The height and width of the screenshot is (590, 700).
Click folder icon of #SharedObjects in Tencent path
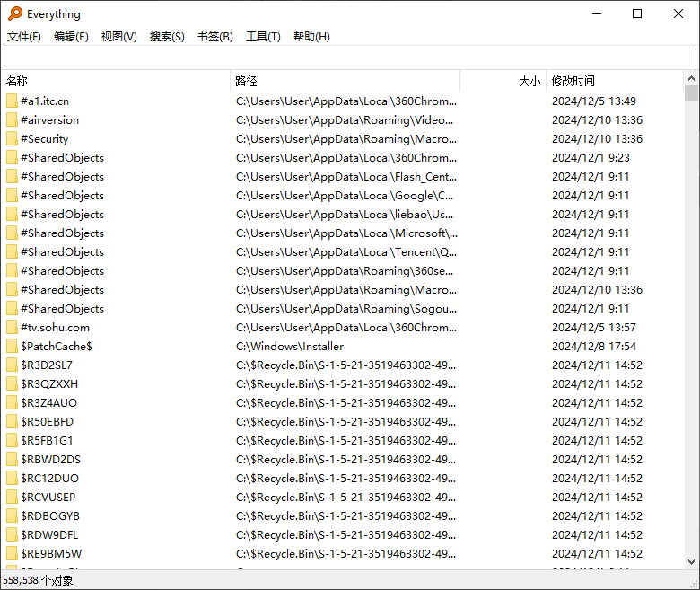point(12,252)
